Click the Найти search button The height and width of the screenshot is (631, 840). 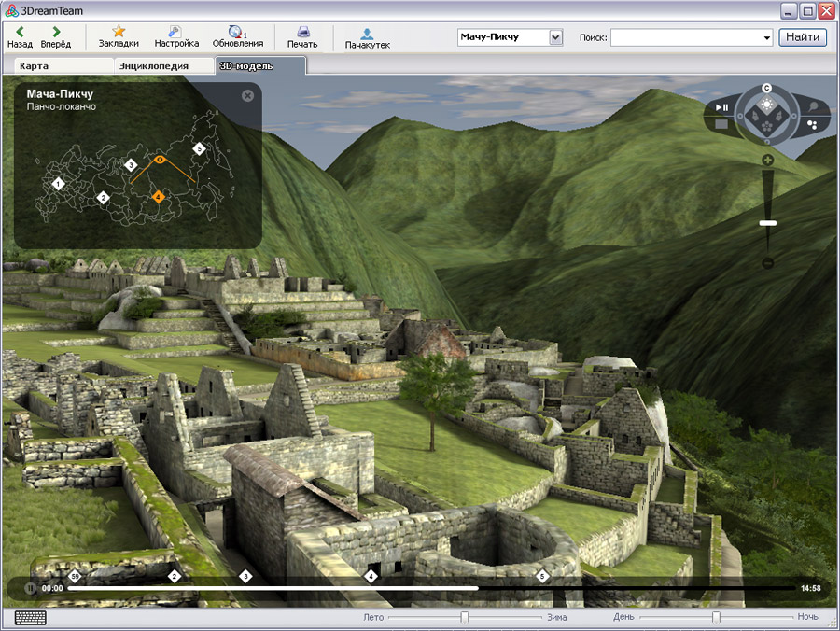point(802,37)
